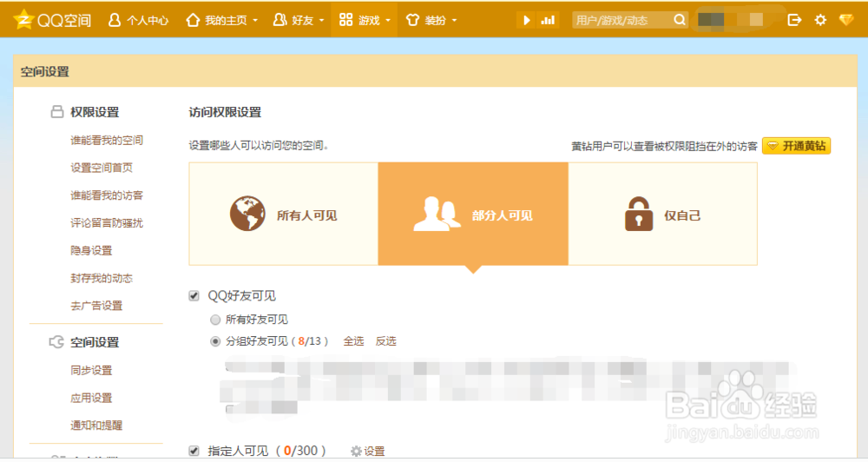Choose the 部分人可见 option card

coord(473,214)
